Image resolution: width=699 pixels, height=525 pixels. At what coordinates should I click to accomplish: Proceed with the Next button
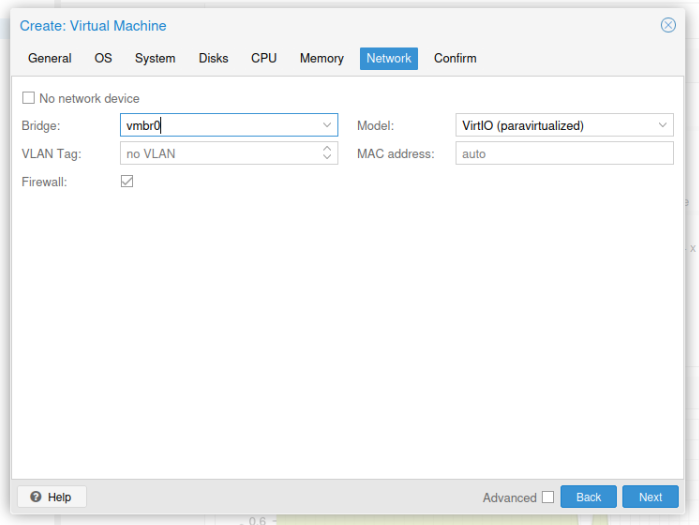pos(650,496)
